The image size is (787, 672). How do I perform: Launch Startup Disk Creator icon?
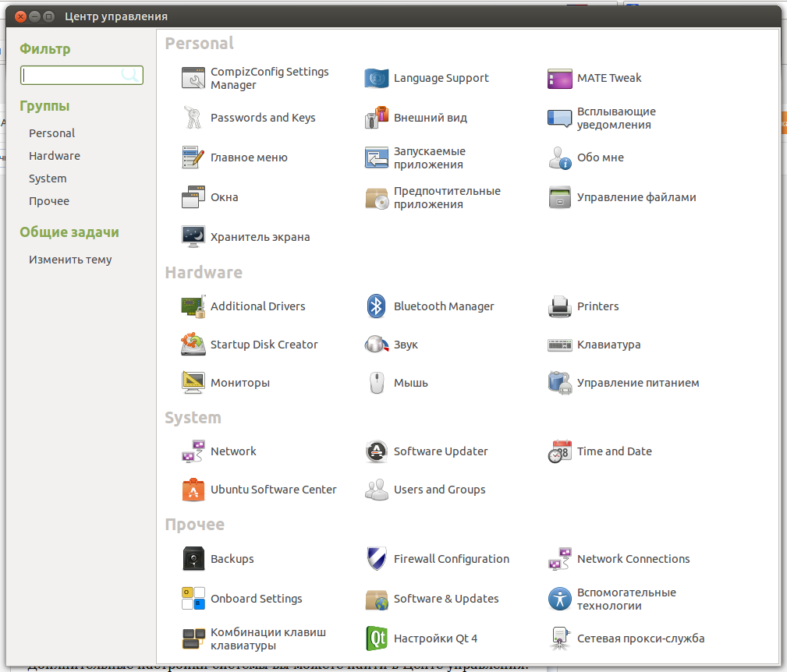193,345
